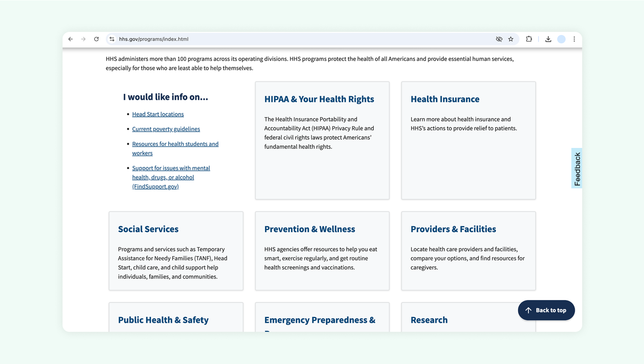Screen dimensions: 644x364
Task: Open the Research card heading
Action: tap(429, 320)
